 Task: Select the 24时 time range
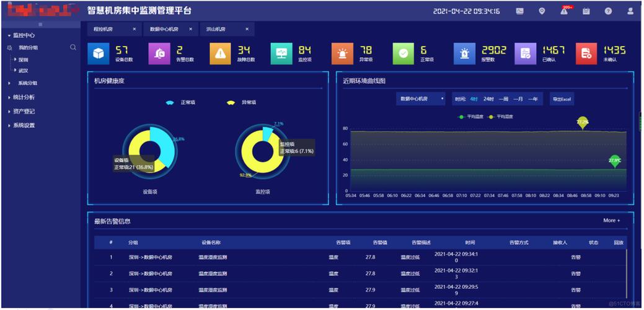click(x=488, y=99)
